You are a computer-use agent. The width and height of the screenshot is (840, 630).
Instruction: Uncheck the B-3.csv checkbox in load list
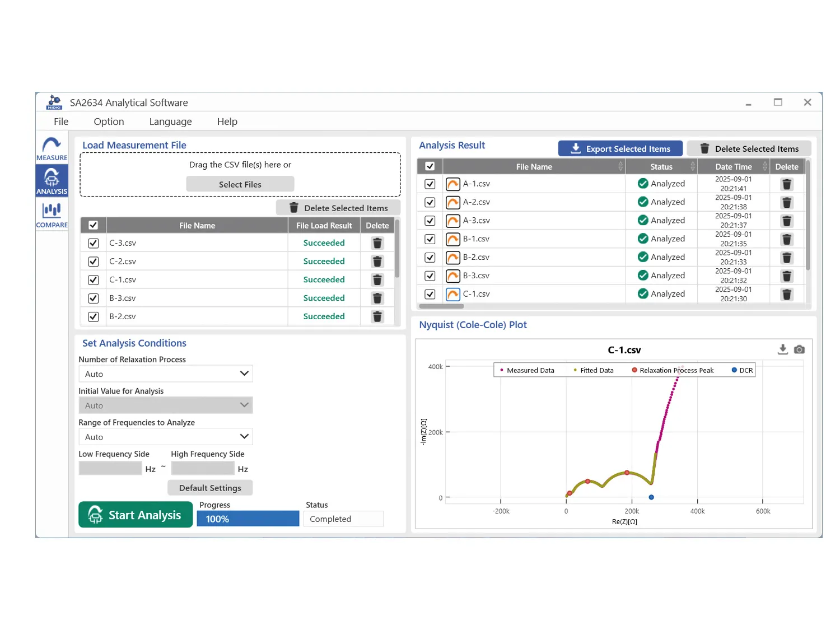(94, 298)
